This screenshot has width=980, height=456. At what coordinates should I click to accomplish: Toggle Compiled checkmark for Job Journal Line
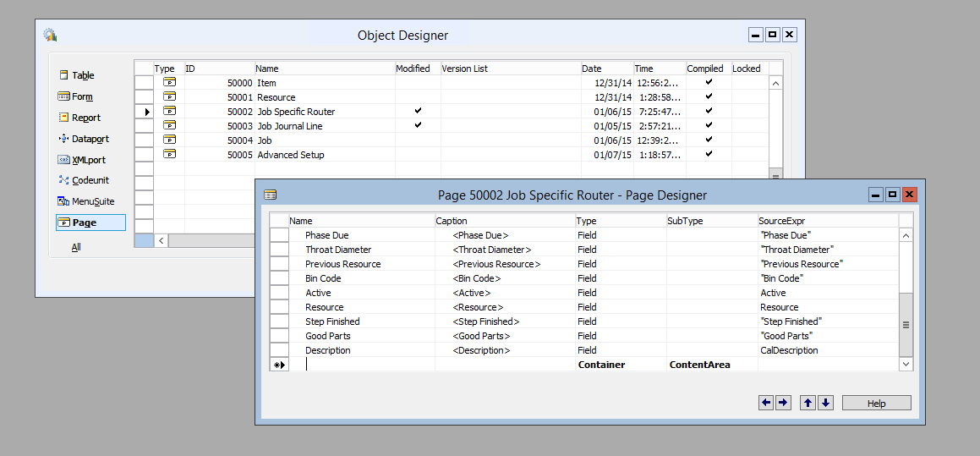pos(708,125)
